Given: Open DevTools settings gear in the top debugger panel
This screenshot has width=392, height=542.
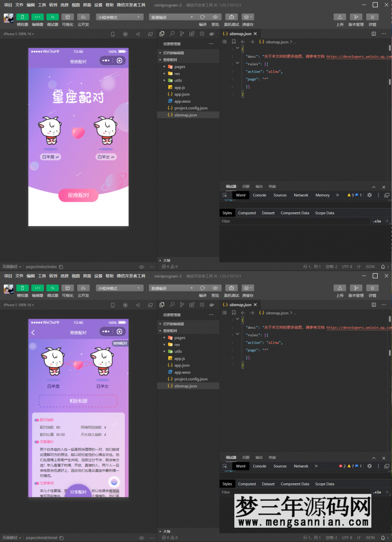Looking at the screenshot, I should click(369, 195).
